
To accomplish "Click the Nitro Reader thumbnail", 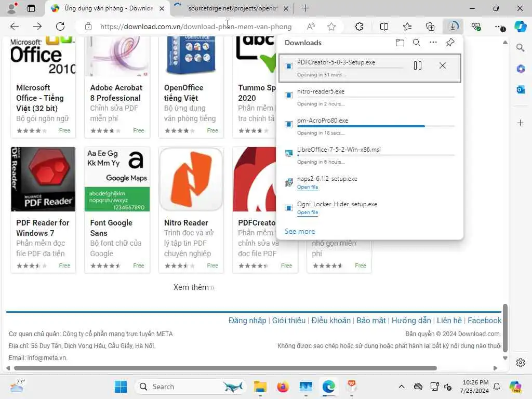I will point(191,179).
